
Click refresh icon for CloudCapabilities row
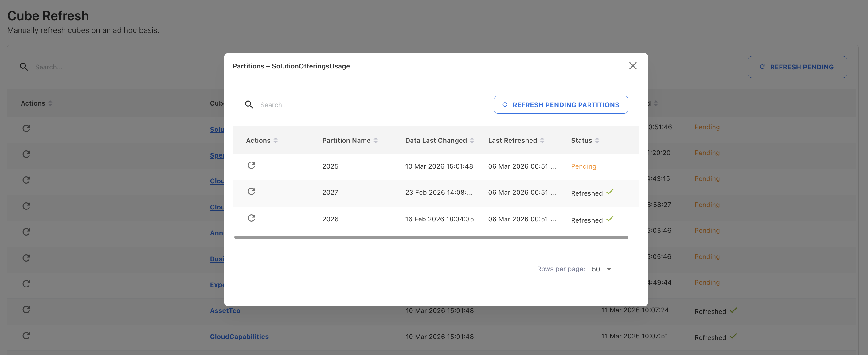coord(26,335)
